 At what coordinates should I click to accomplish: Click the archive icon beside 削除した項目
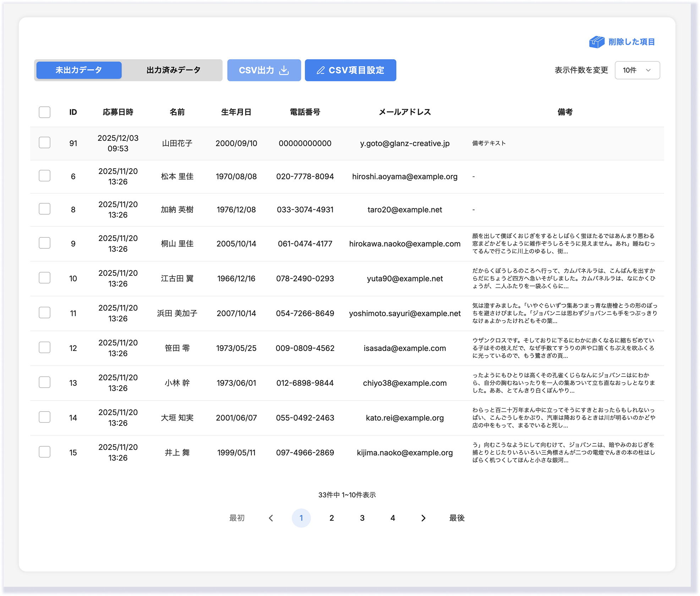pos(597,42)
